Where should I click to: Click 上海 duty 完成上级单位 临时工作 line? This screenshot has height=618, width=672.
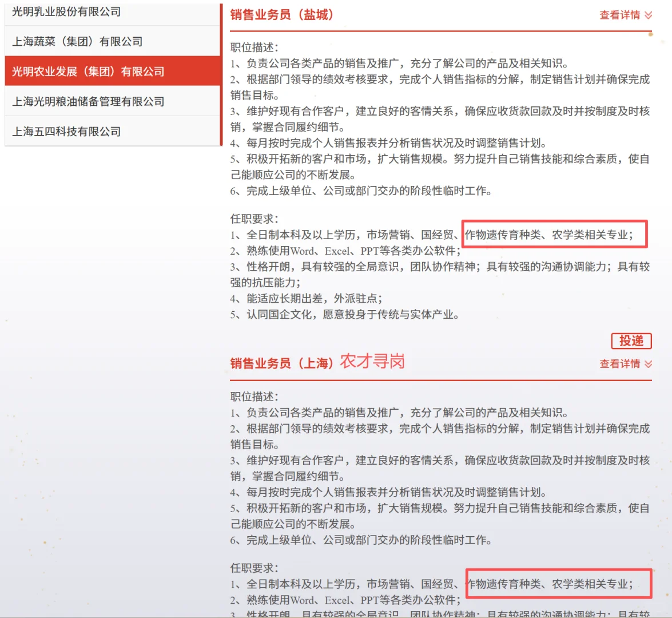(361, 540)
